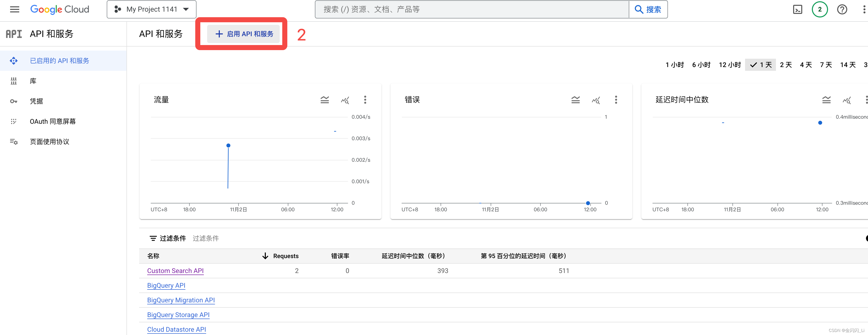Open notifications badge showing 2
Image resolution: width=868 pixels, height=335 pixels.
tap(819, 9)
